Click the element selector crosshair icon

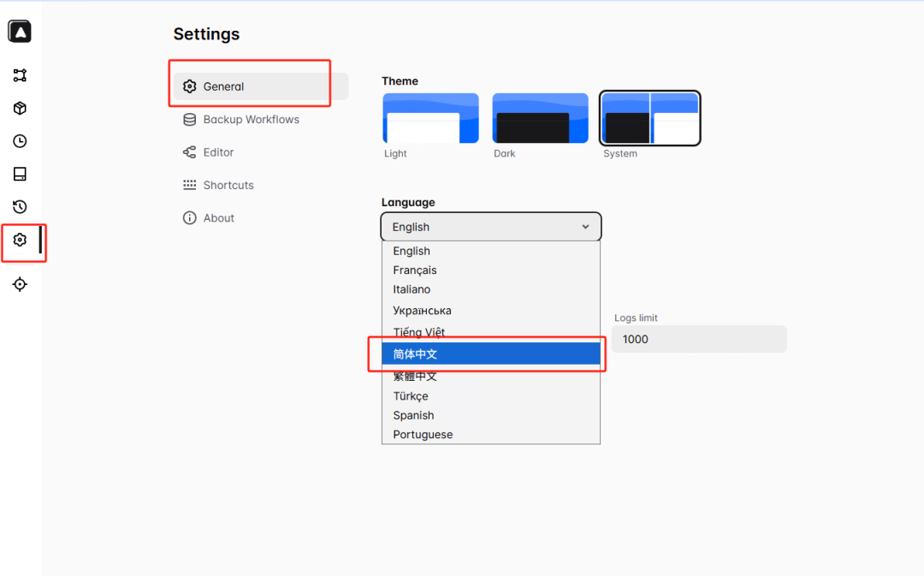20,284
